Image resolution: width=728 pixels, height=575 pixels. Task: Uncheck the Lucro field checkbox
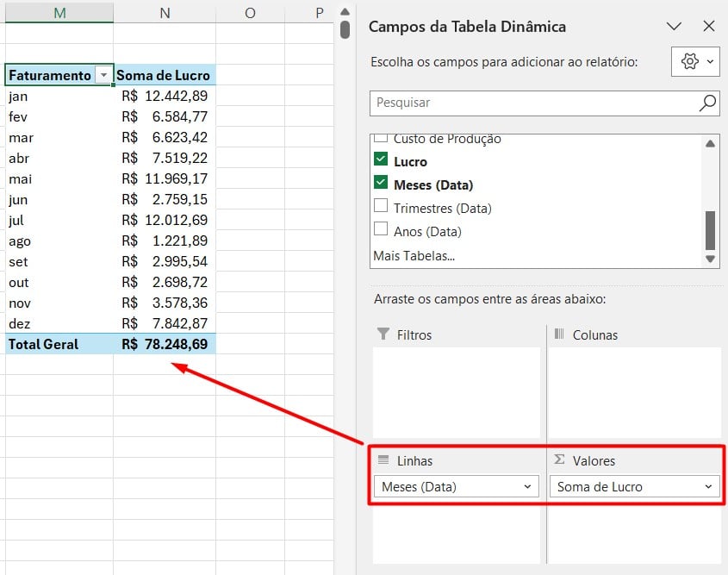pos(381,159)
